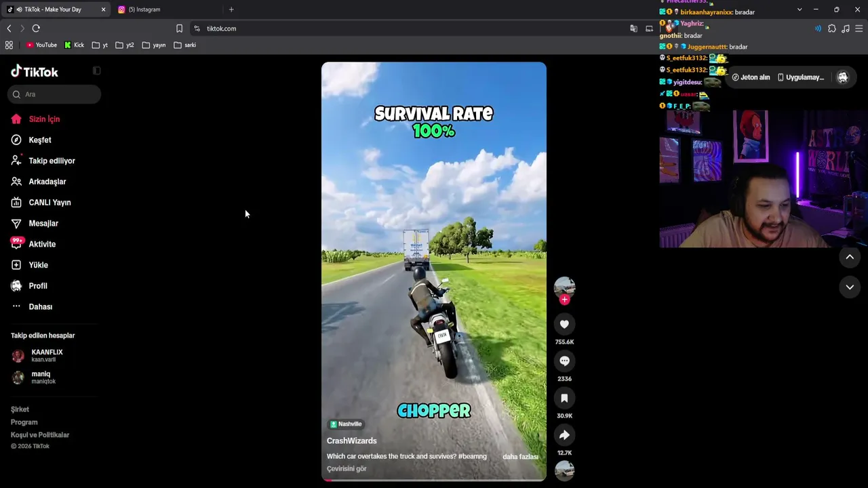868x488 pixels.
Task: Expand the caption with daha fazlası
Action: (520, 457)
